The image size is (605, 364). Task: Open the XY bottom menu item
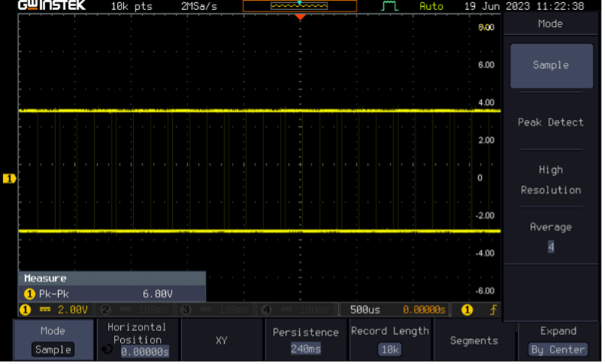click(223, 342)
